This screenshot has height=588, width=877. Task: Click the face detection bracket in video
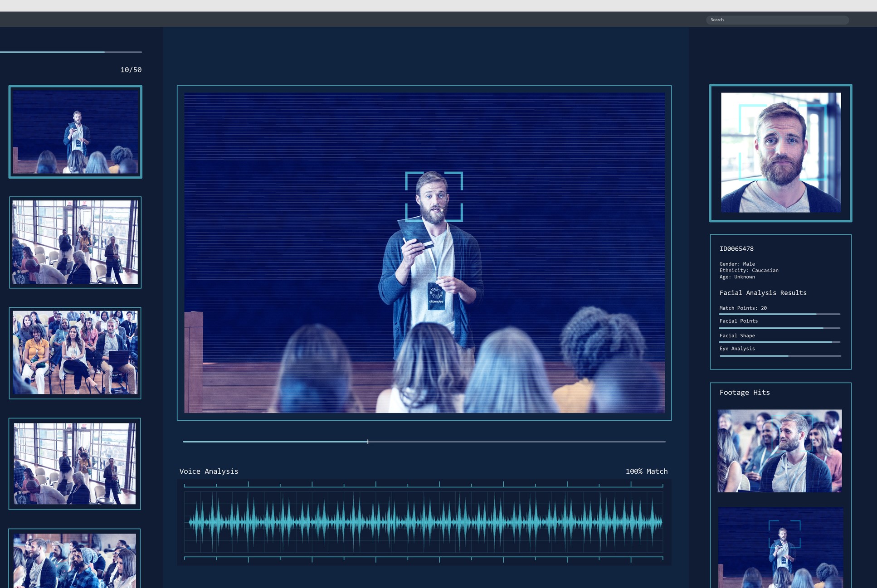pyautogui.click(x=434, y=196)
